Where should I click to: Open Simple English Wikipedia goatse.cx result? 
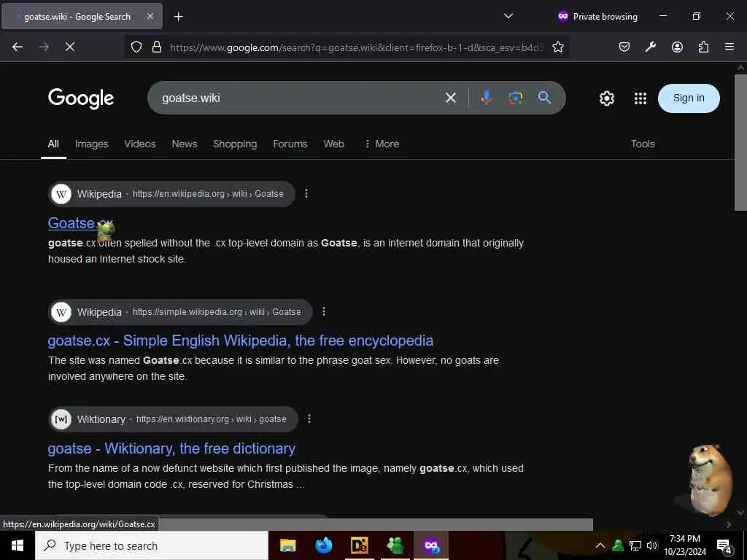coord(240,341)
